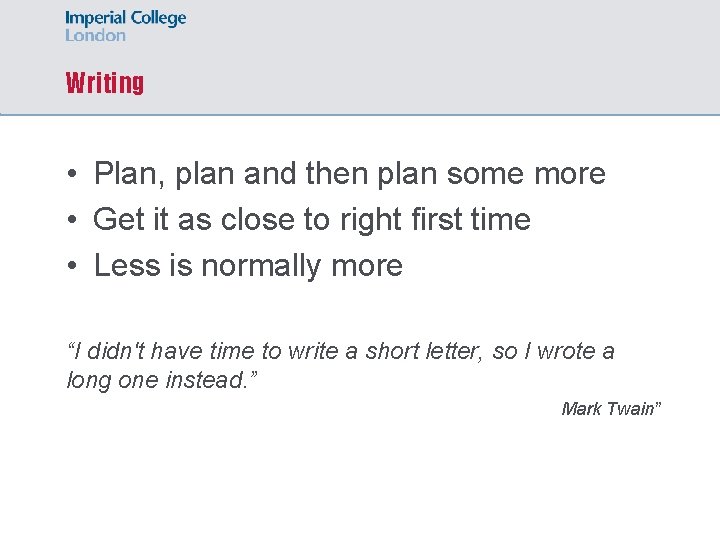
Task: Click the second bullet point dot
Action: coord(74,220)
